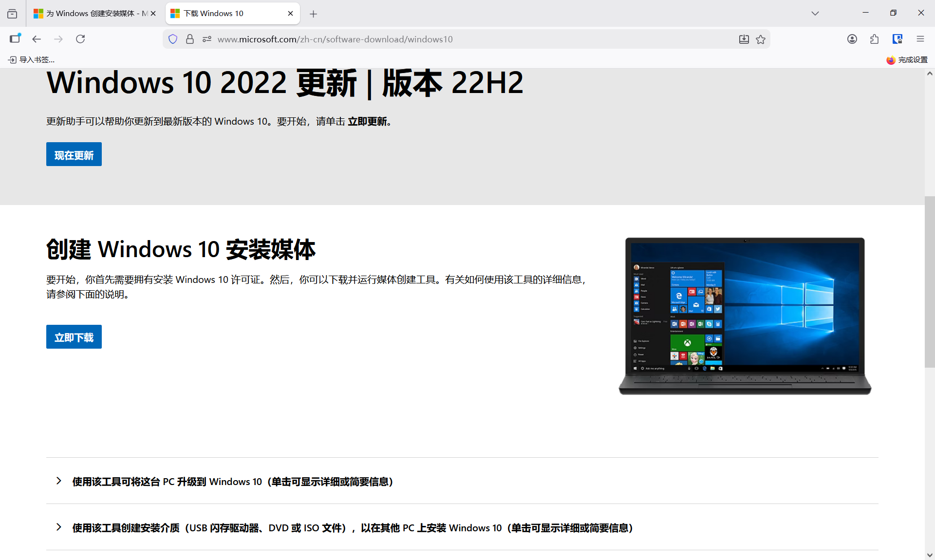Click the tracking protection shield icon
The width and height of the screenshot is (935, 560).
point(173,39)
